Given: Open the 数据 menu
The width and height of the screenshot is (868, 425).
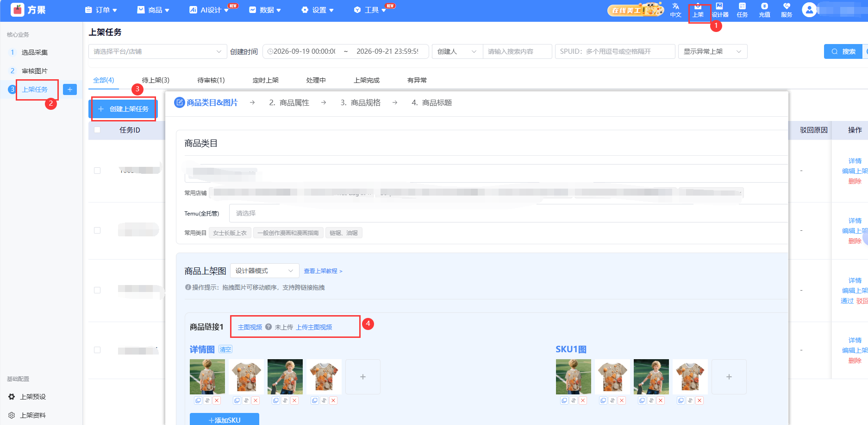Looking at the screenshot, I should (265, 10).
